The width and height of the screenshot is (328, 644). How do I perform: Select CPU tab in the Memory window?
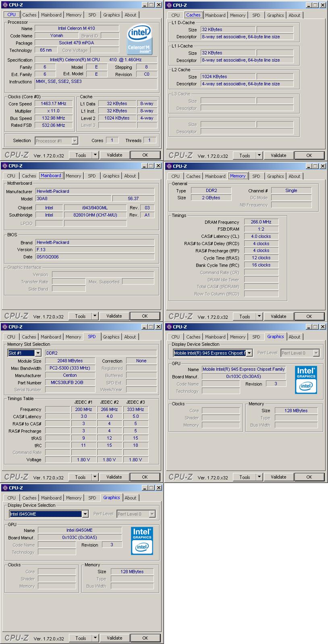[x=176, y=176]
